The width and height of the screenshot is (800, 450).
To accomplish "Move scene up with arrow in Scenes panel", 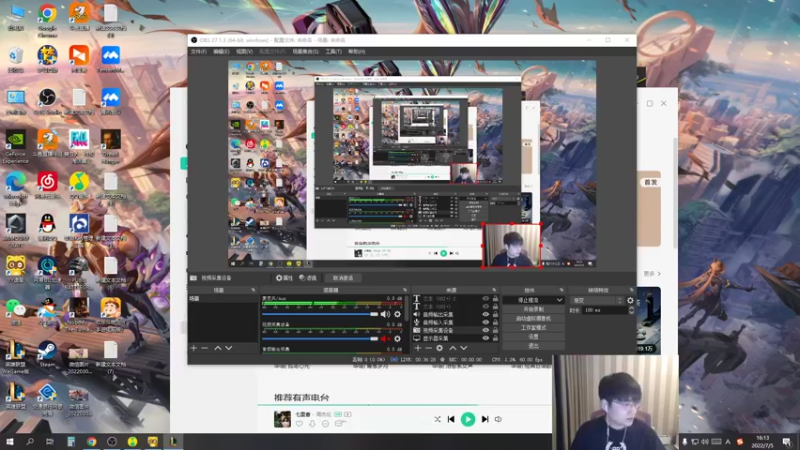I will pyautogui.click(x=218, y=348).
